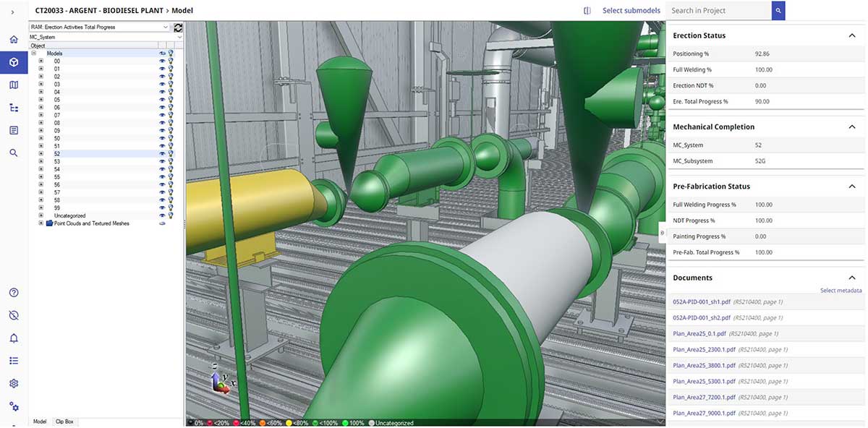Toggle the lightbulb for model 00
This screenshot has width=868, height=428.
pos(171,61)
